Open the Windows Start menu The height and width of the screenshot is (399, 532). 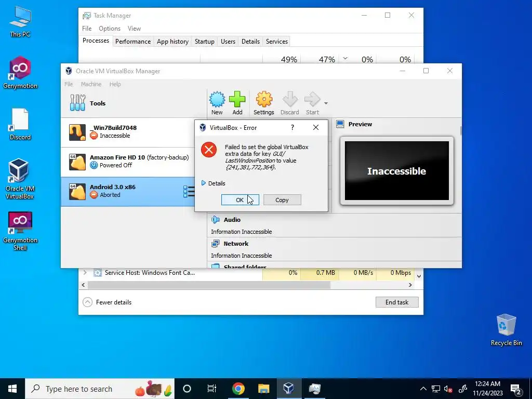[x=12, y=389]
